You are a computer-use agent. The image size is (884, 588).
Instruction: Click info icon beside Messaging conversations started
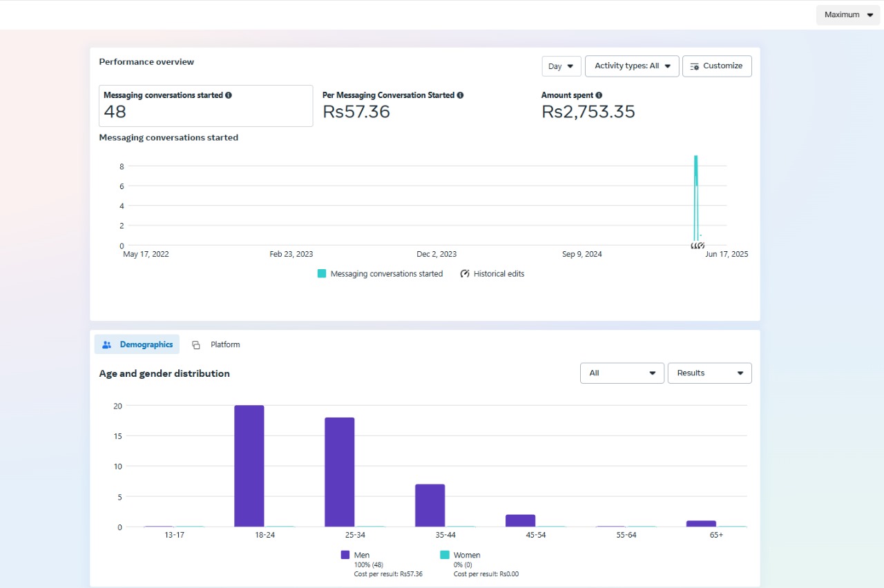click(x=229, y=95)
